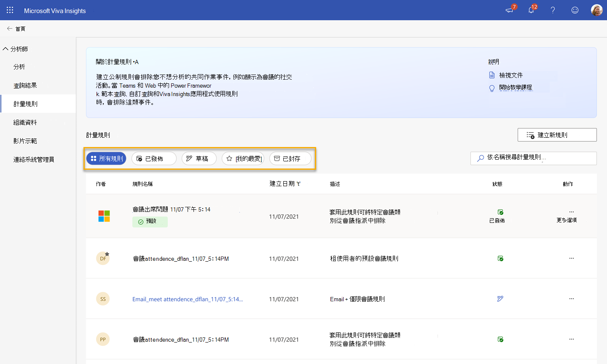607x364 pixels.
Task: Open 更多選項 for the 會議出席問題 rule
Action: 567,216
